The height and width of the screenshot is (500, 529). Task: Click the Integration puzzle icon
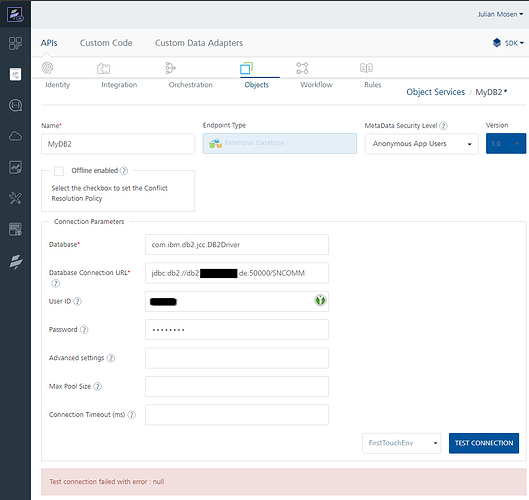[x=103, y=68]
